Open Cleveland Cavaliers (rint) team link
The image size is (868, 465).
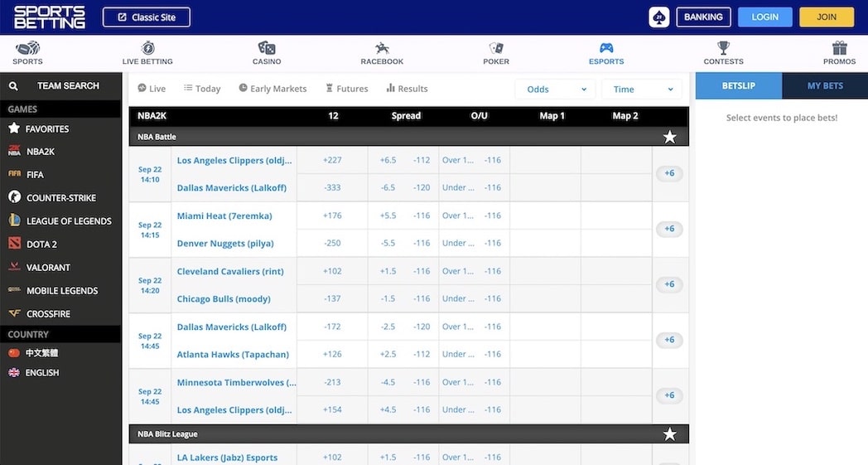click(230, 272)
